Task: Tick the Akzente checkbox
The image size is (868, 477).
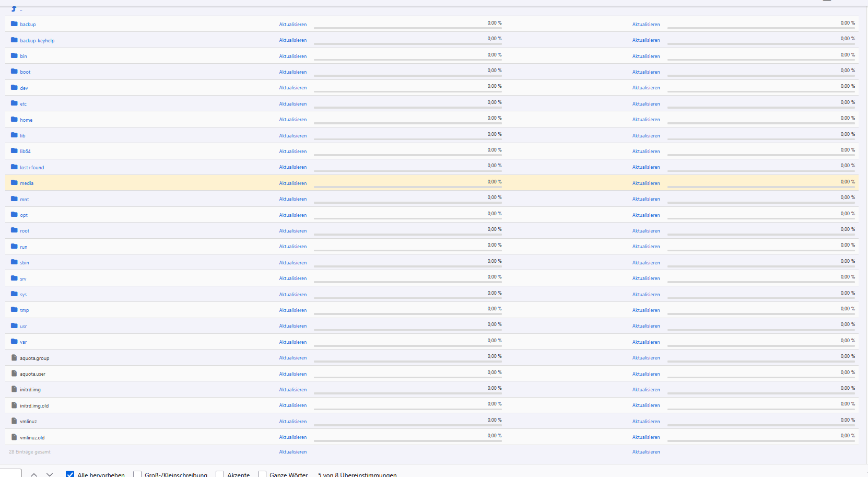Action: [x=220, y=474]
